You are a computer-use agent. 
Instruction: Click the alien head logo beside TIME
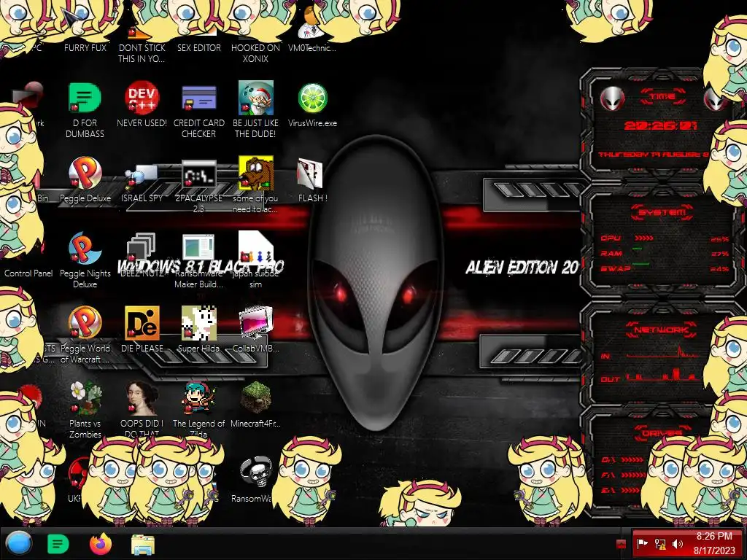pyautogui.click(x=612, y=98)
